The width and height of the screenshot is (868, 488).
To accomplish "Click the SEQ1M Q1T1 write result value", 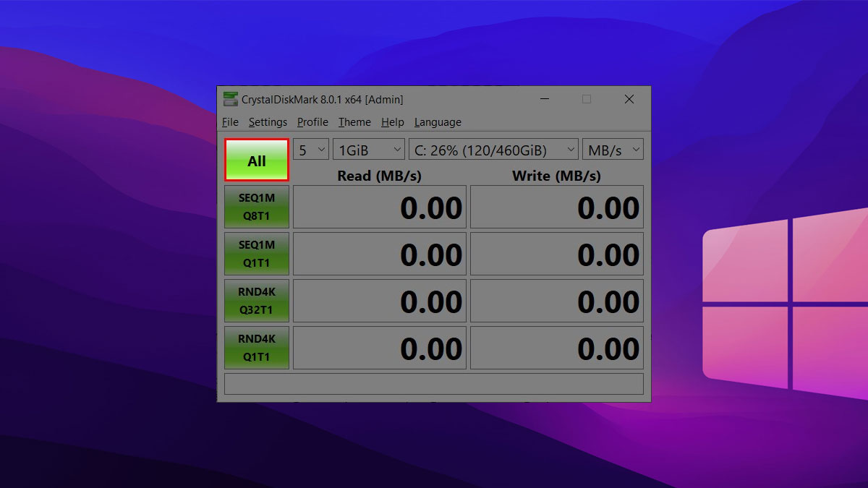I will [x=557, y=254].
